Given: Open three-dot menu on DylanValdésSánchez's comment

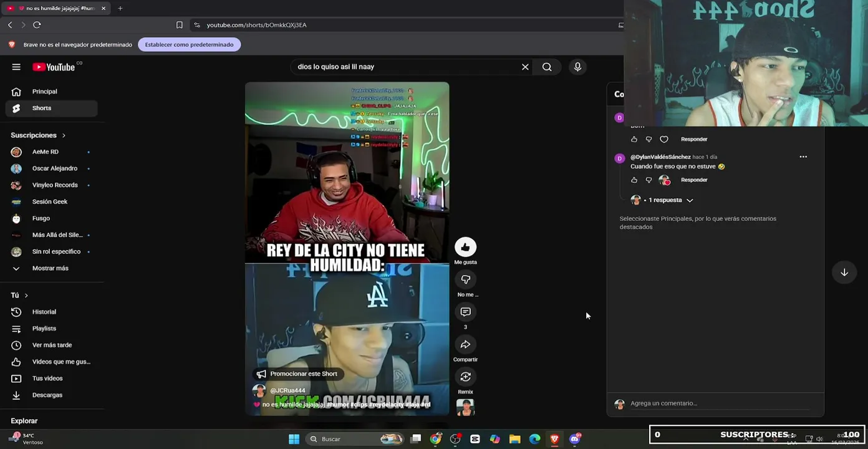Looking at the screenshot, I should (803, 157).
